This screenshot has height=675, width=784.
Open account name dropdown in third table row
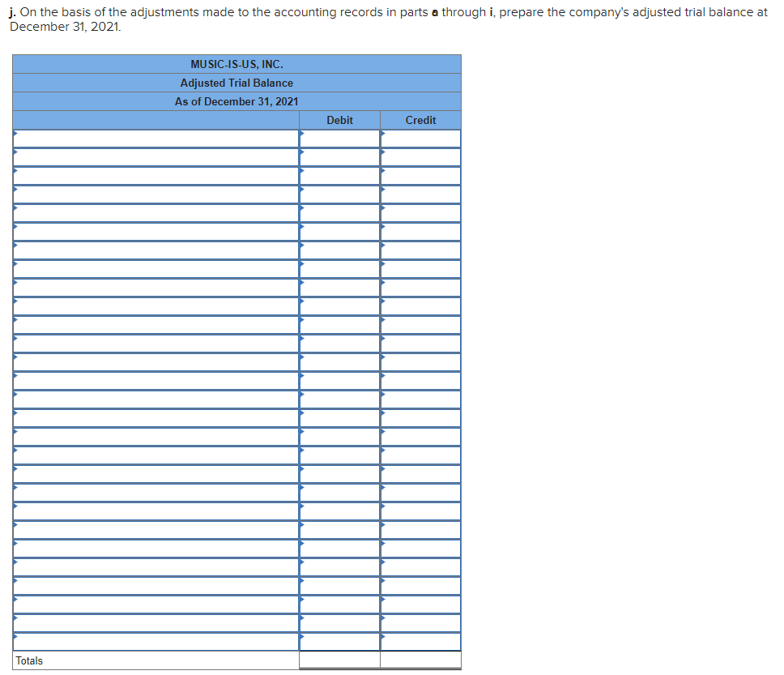(156, 176)
